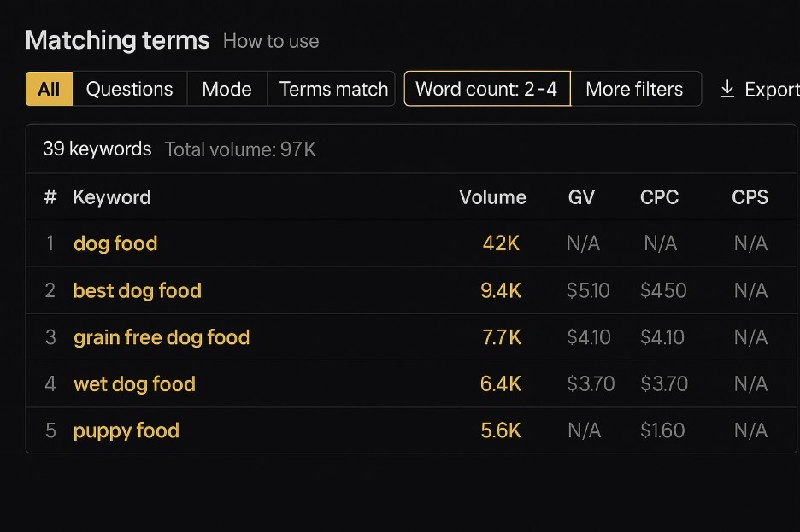Viewport: 800px width, 532px height.
Task: Sort by the Keyword column header
Action: click(x=112, y=197)
